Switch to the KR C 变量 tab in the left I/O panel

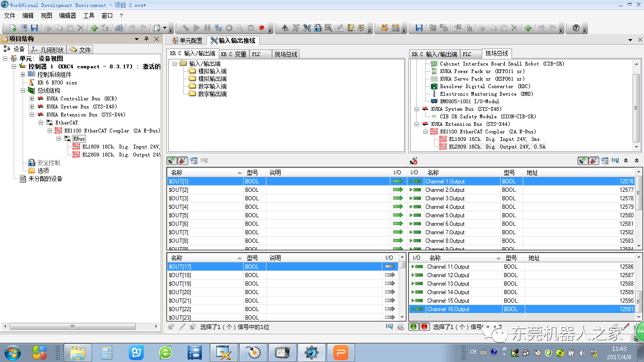[234, 54]
